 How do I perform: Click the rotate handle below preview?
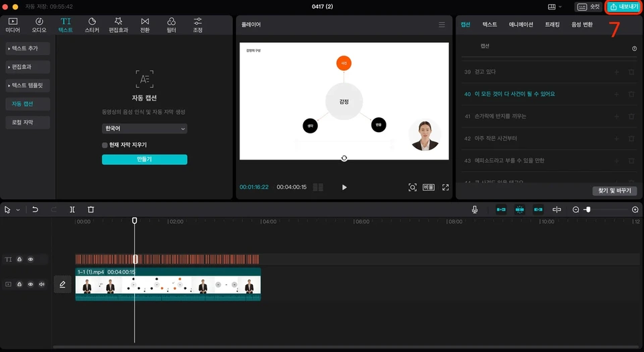344,158
